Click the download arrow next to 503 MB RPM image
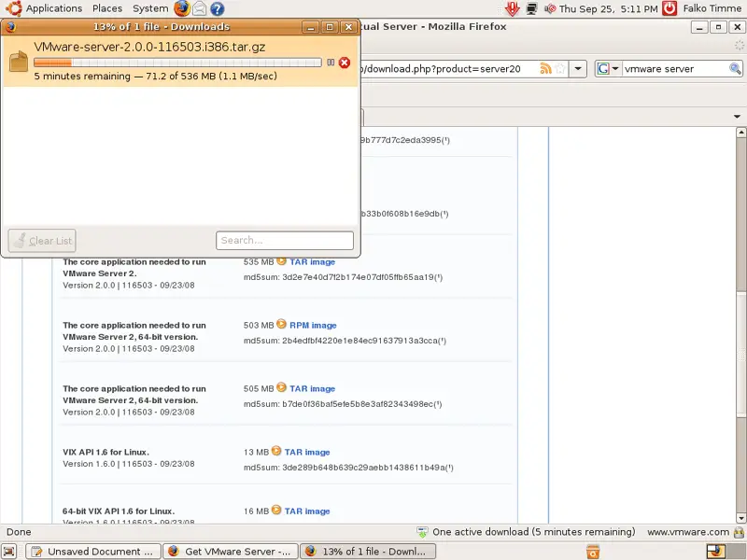This screenshot has height=560, width=747. [281, 324]
